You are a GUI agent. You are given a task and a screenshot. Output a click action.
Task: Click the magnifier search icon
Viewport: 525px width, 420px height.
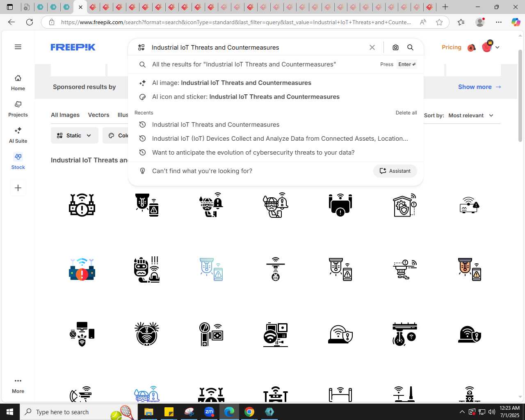click(410, 48)
